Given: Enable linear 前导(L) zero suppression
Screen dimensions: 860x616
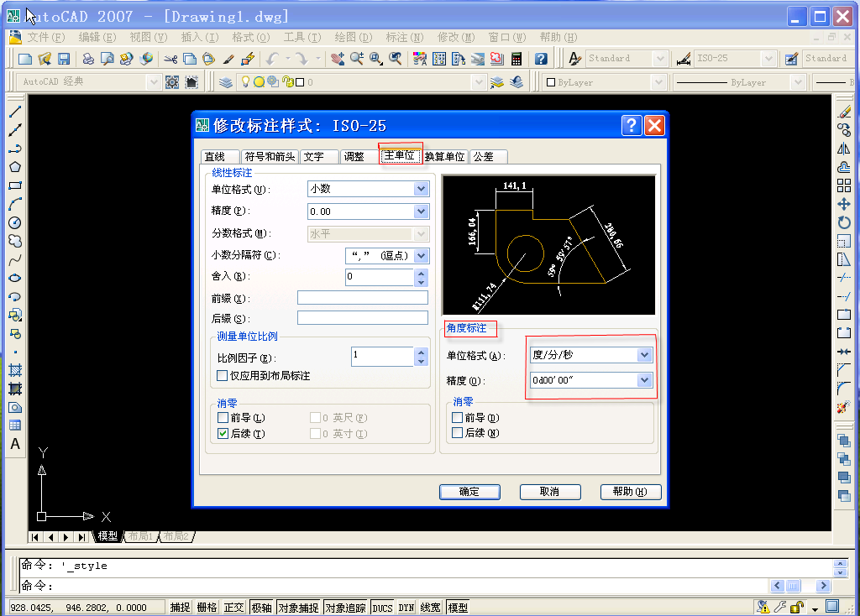Looking at the screenshot, I should (223, 418).
